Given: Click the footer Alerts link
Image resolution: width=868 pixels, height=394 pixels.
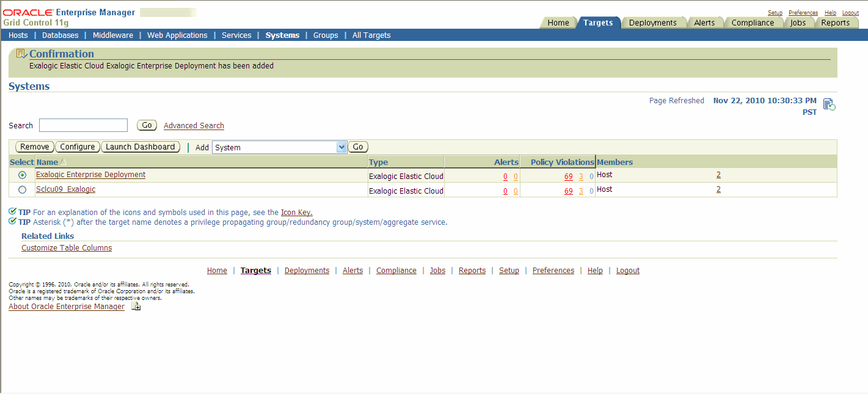Looking at the screenshot, I should click(352, 271).
